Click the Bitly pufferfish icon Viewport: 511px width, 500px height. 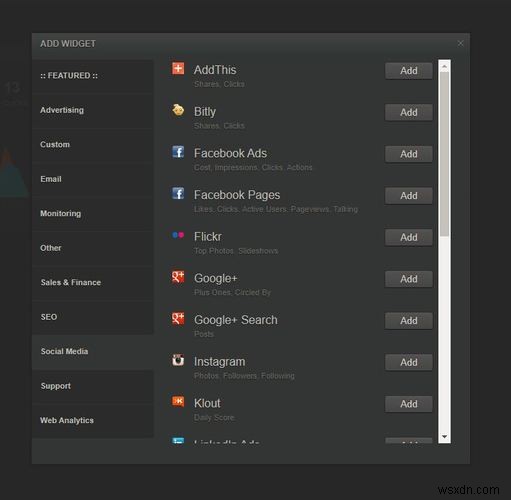coord(178,110)
